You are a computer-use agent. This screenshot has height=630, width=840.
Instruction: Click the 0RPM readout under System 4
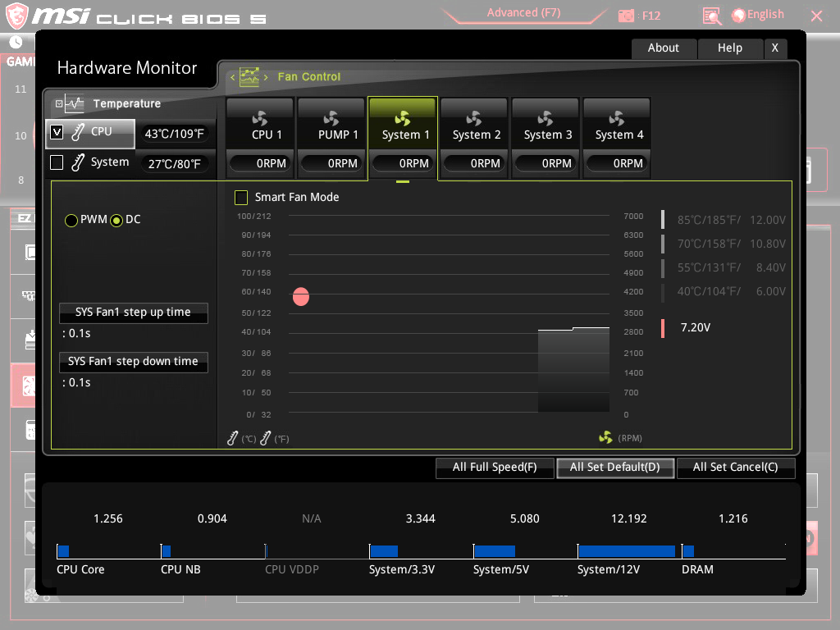tap(617, 163)
